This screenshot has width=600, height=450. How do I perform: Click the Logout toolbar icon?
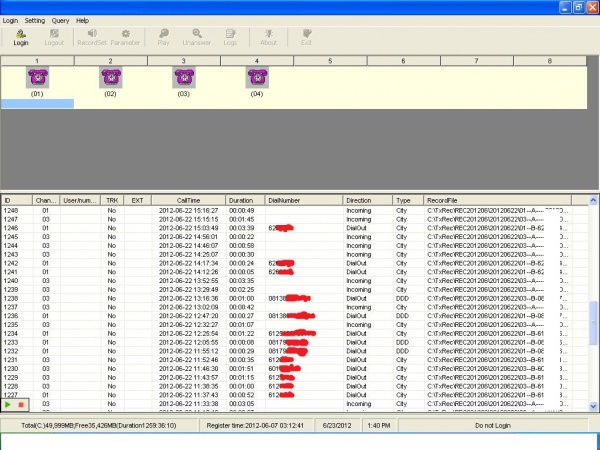coord(54,37)
